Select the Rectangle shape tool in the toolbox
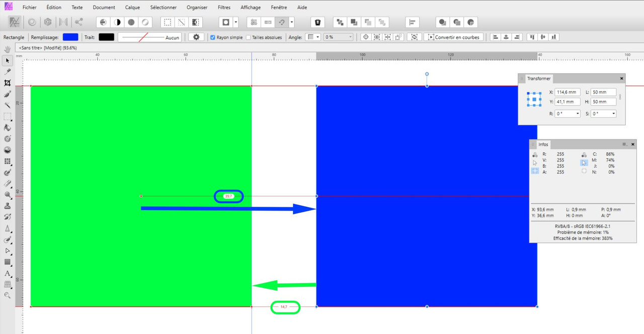 pyautogui.click(x=8, y=262)
